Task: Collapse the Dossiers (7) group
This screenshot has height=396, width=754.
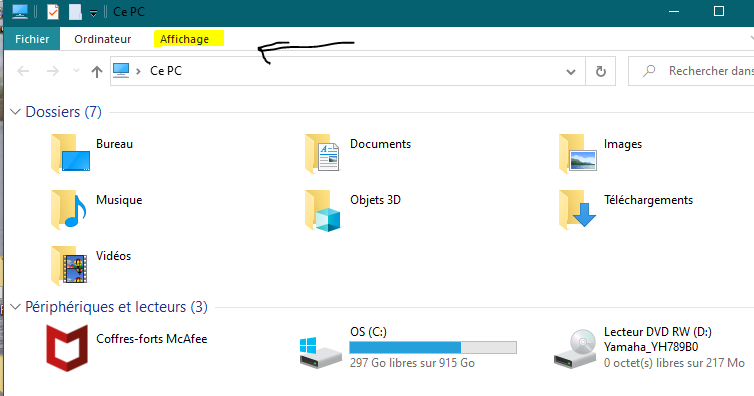Action: click(15, 112)
